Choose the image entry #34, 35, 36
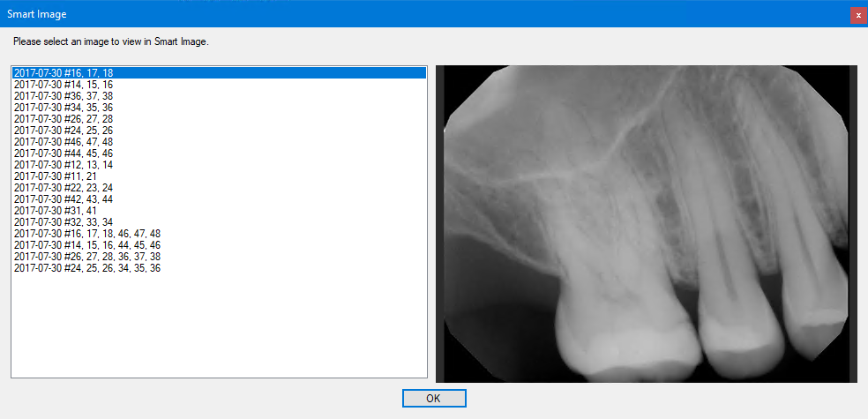 click(64, 108)
